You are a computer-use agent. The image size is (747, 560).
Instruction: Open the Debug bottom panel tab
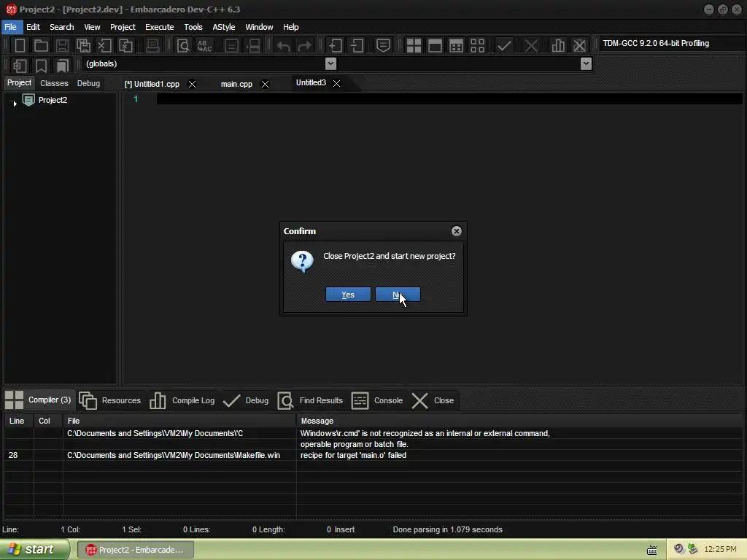(246, 400)
